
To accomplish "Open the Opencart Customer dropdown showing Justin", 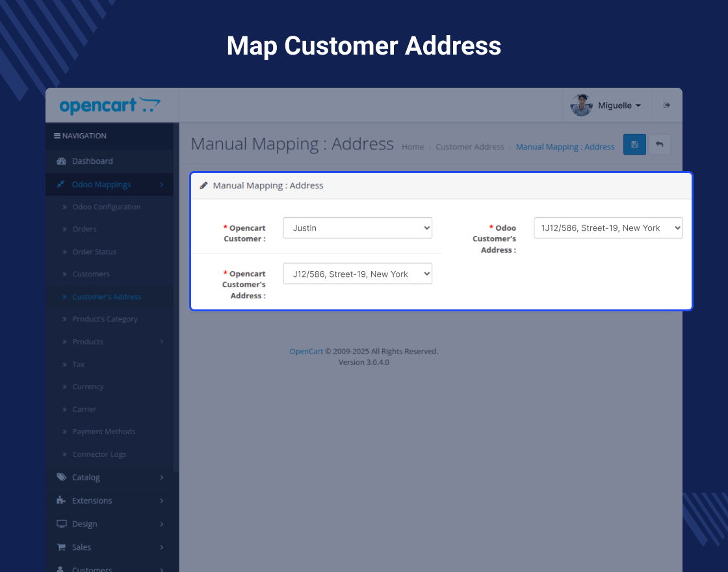I will point(357,228).
